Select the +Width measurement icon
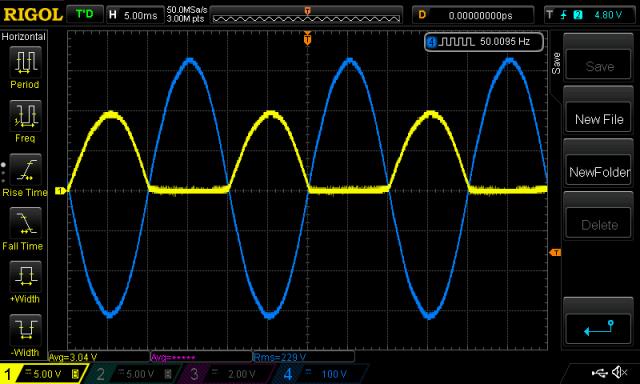The image size is (640, 384). click(x=25, y=276)
